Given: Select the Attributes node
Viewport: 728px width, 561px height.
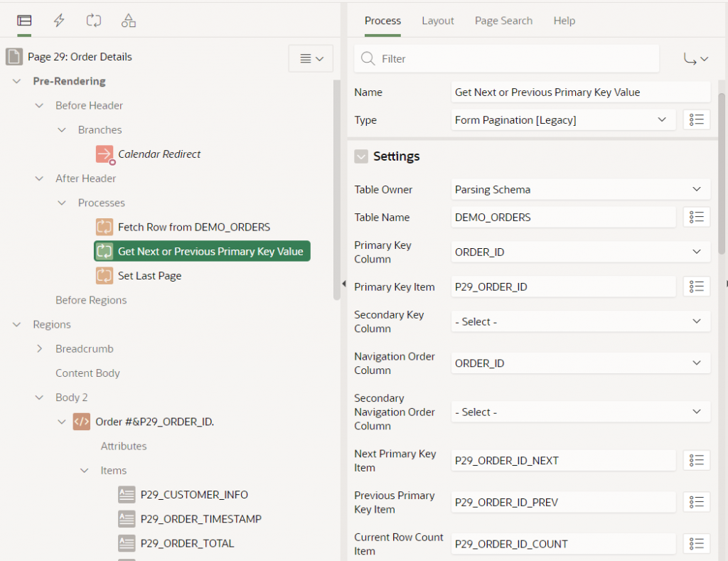Looking at the screenshot, I should [124, 446].
